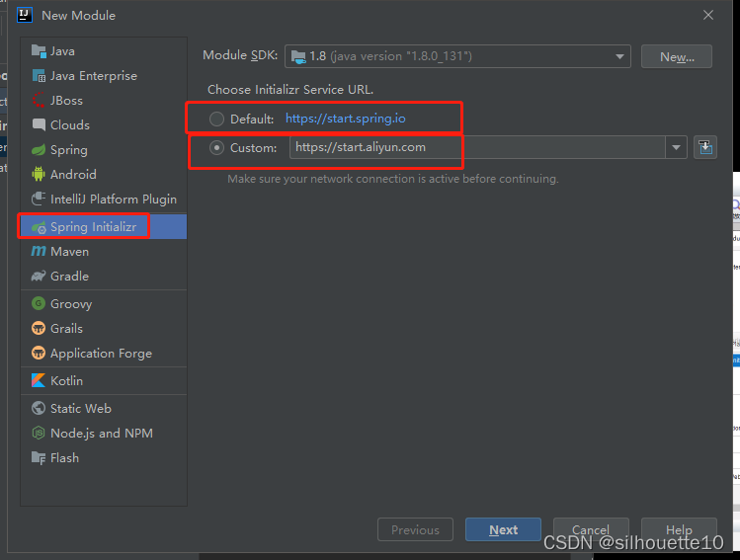This screenshot has height=560, width=740.
Task: Click the Spring leaf icon
Action: tap(39, 149)
